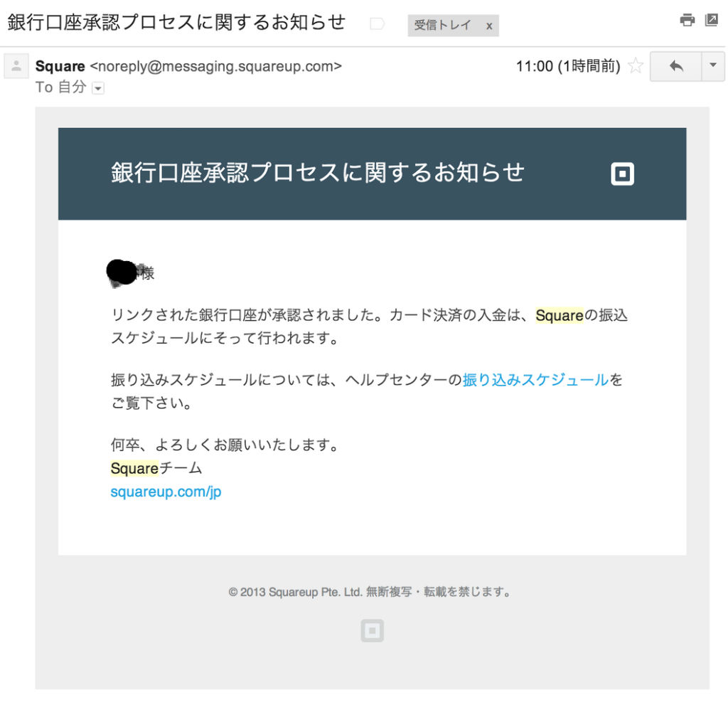Remove the 受信トレイ label with x
Image resolution: width=728 pixels, height=705 pixels.
(x=489, y=26)
